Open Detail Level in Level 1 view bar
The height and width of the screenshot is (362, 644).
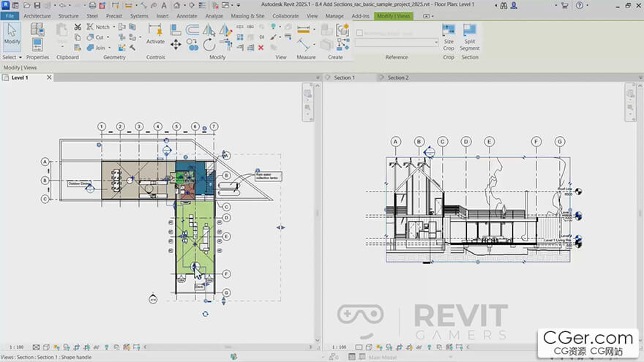click(36, 347)
